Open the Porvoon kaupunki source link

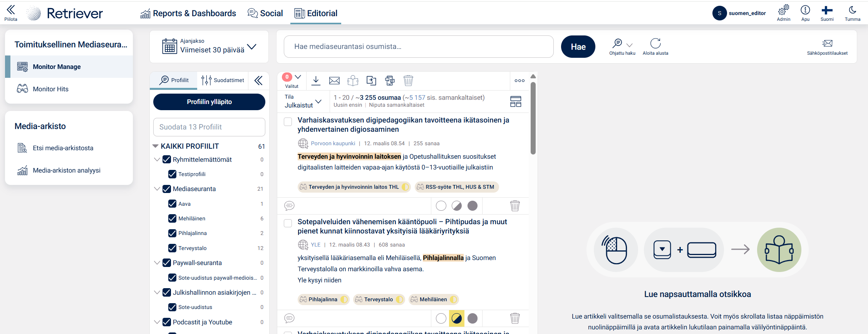[333, 143]
